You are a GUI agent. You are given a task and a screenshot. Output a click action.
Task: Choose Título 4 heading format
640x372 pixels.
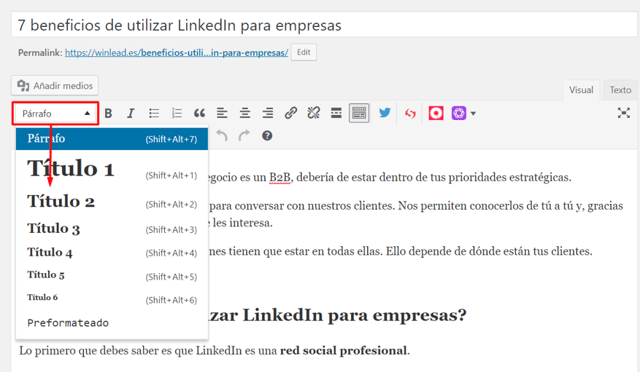coord(112,252)
